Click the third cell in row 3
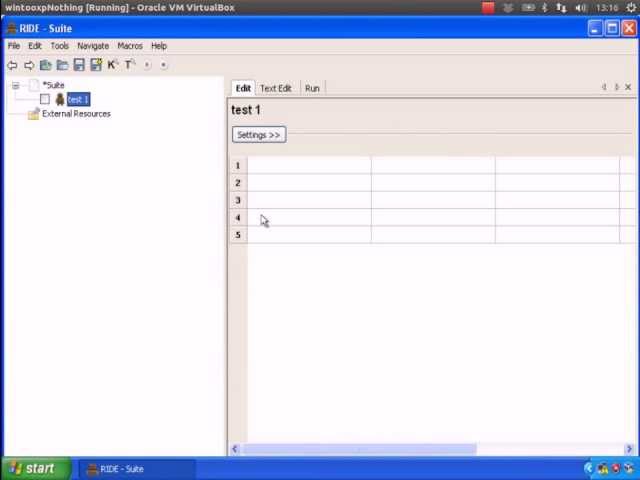This screenshot has width=640, height=480. pos(558,200)
